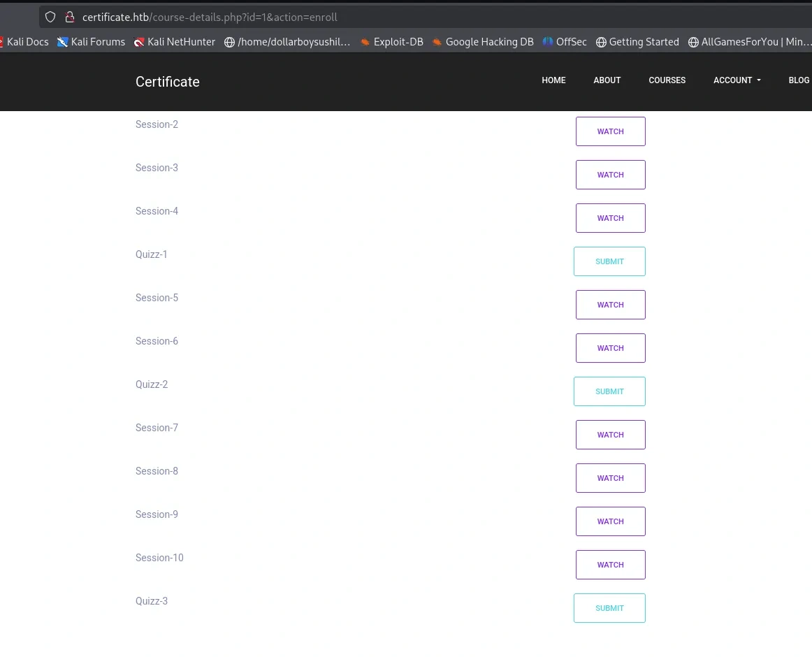Click the Certificate site logo text

tap(168, 82)
